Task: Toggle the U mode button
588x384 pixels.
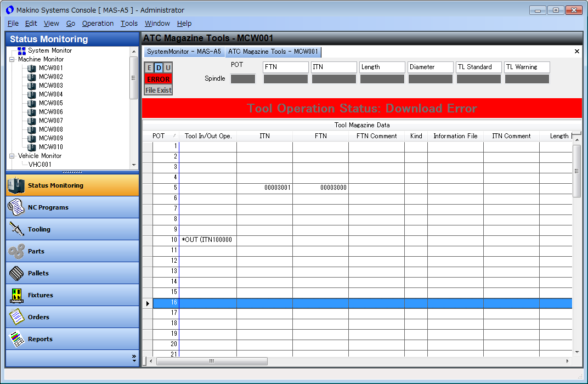Action: (x=168, y=67)
